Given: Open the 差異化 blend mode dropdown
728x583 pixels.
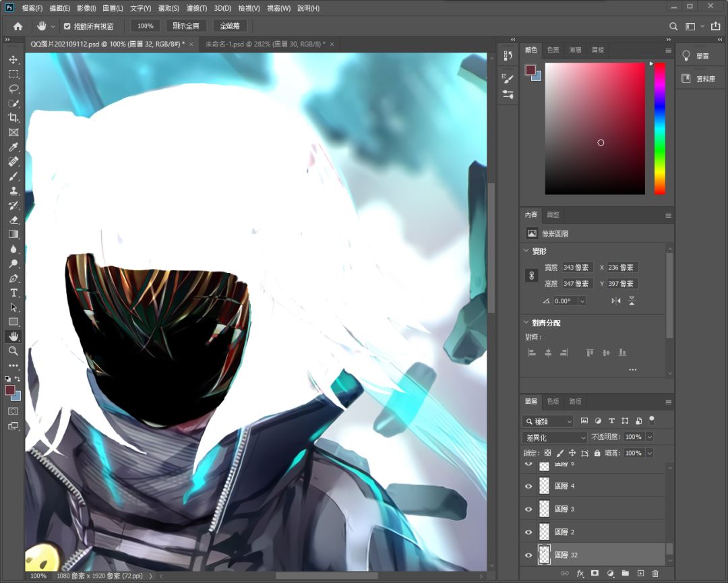Looking at the screenshot, I should (x=555, y=437).
